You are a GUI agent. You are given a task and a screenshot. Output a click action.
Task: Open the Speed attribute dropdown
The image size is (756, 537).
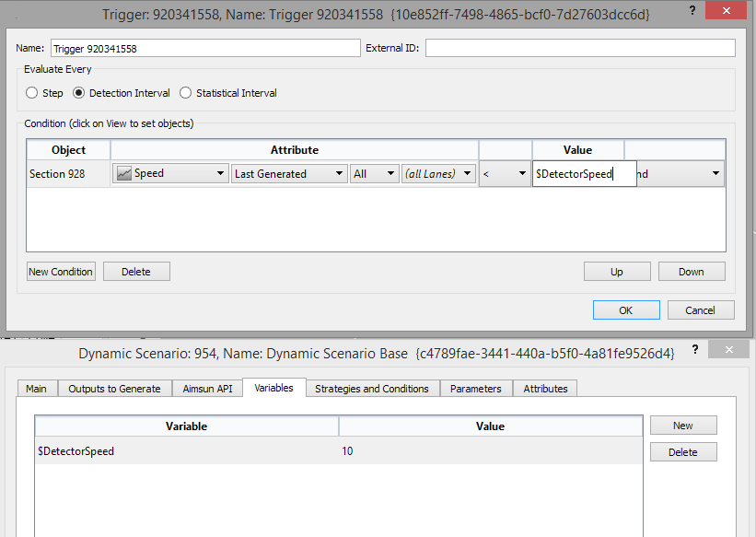point(219,172)
